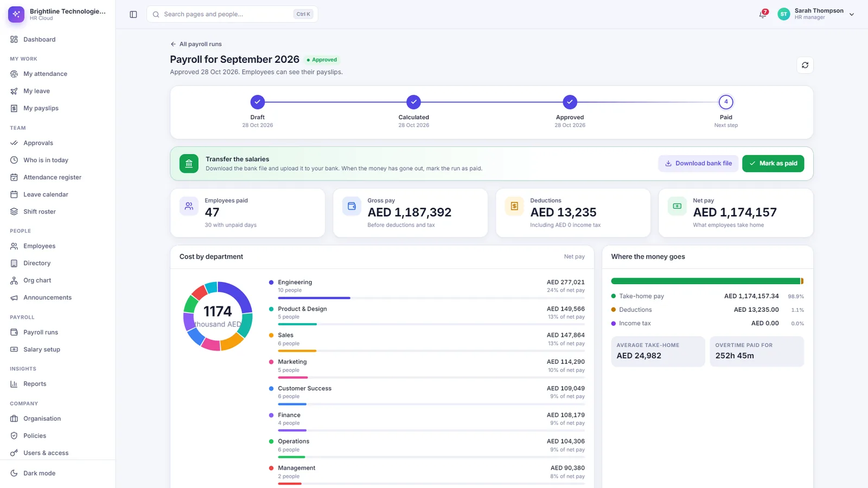Go to My payslips page
Viewport: 868px width, 488px height.
pos(58,108)
